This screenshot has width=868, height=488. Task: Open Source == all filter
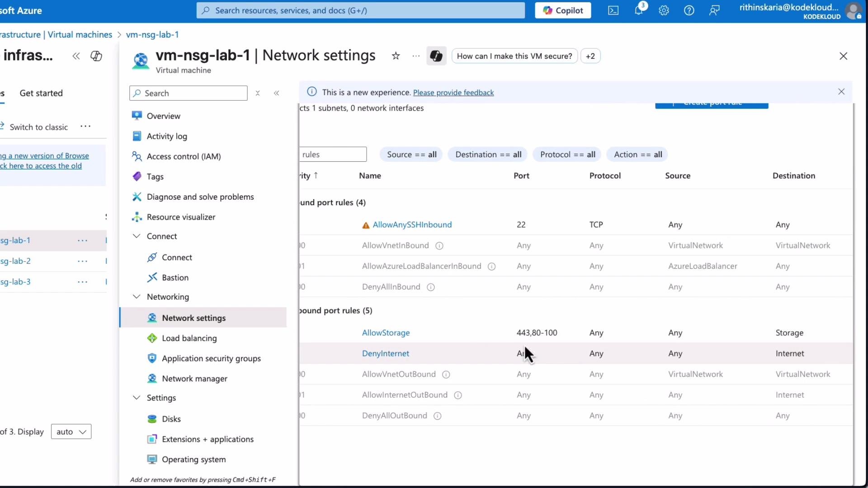point(411,155)
